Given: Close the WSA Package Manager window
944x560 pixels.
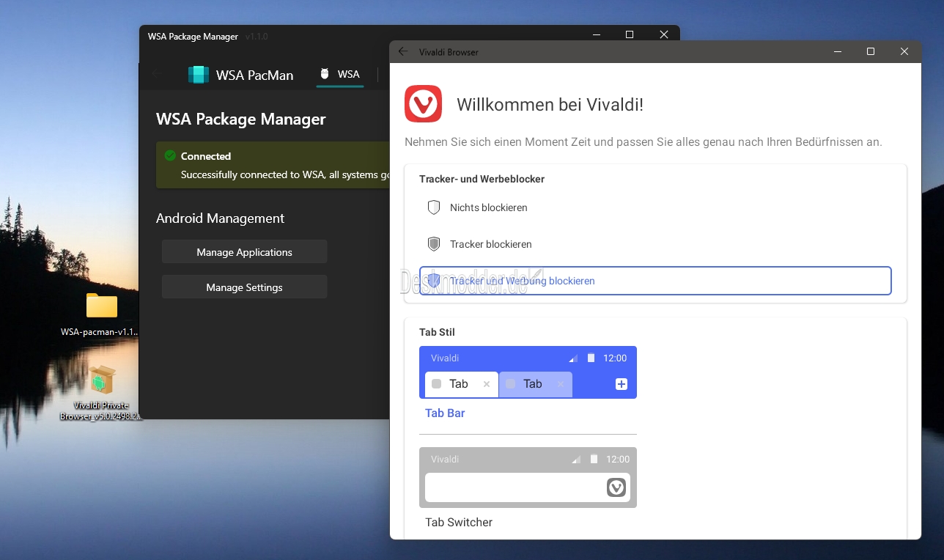Looking at the screenshot, I should pyautogui.click(x=663, y=34).
